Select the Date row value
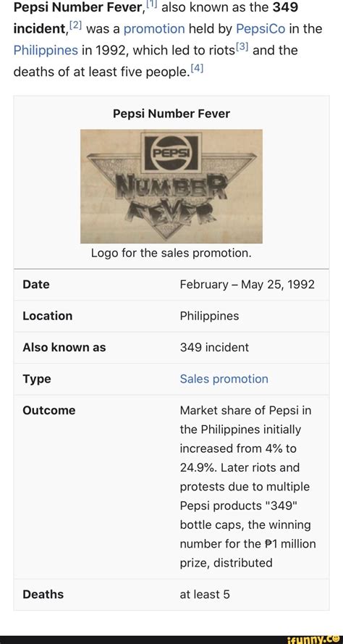The width and height of the screenshot is (343, 644). (x=247, y=284)
